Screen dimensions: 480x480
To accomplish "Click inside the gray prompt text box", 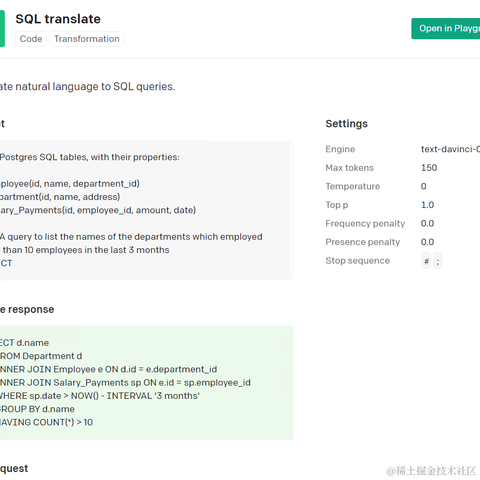I will tap(146, 210).
